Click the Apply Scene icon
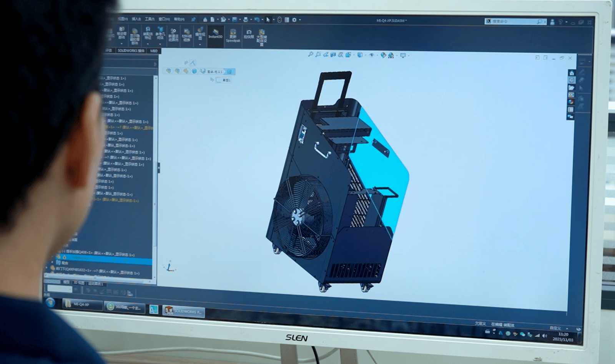Image resolution: width=615 pixels, height=364 pixels. [x=391, y=55]
